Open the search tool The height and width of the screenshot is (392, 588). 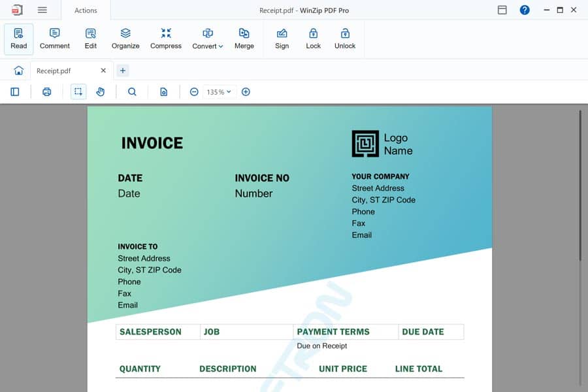click(x=132, y=91)
